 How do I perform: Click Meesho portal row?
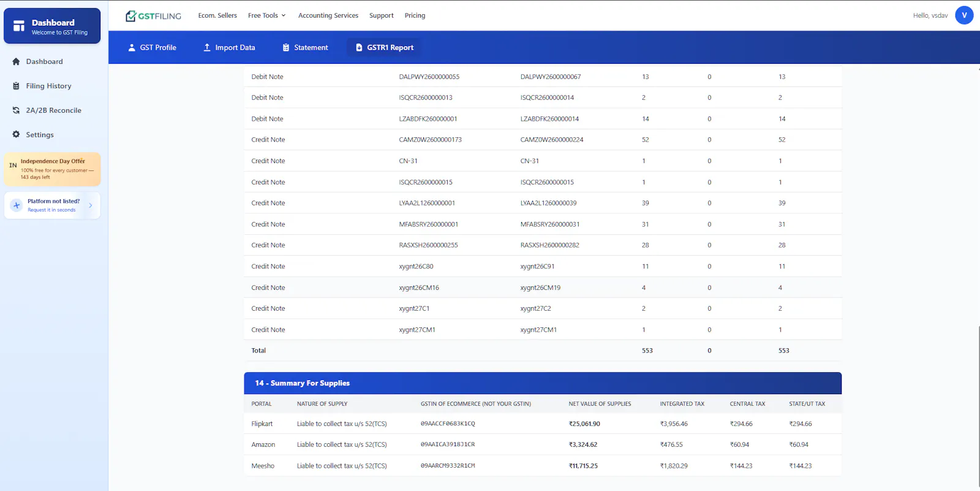[543, 466]
